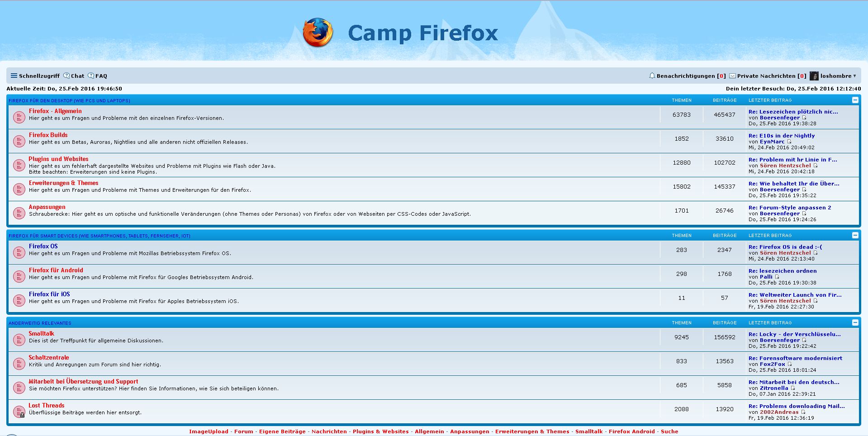Viewport: 868px width, 436px height.
Task: Open last post Re: Lesezeichen plötzlich nic...
Action: point(793,112)
